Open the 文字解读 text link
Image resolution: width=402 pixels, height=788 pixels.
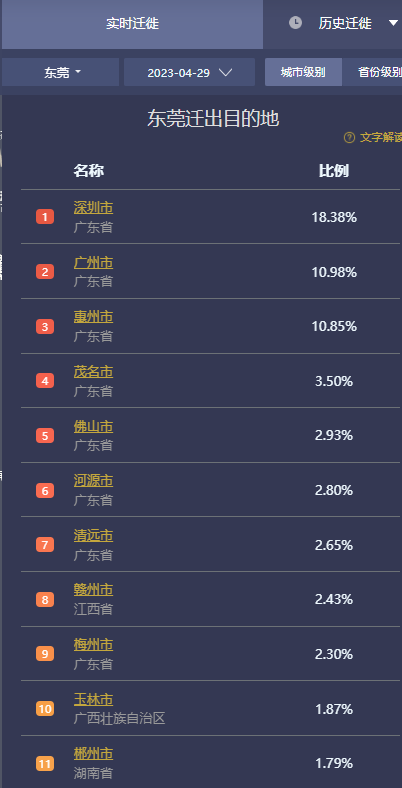coord(381,138)
